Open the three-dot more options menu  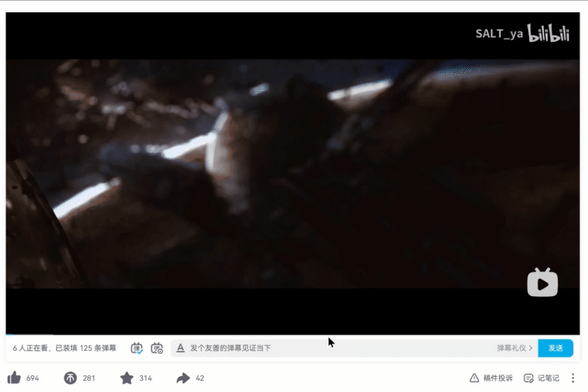573,378
